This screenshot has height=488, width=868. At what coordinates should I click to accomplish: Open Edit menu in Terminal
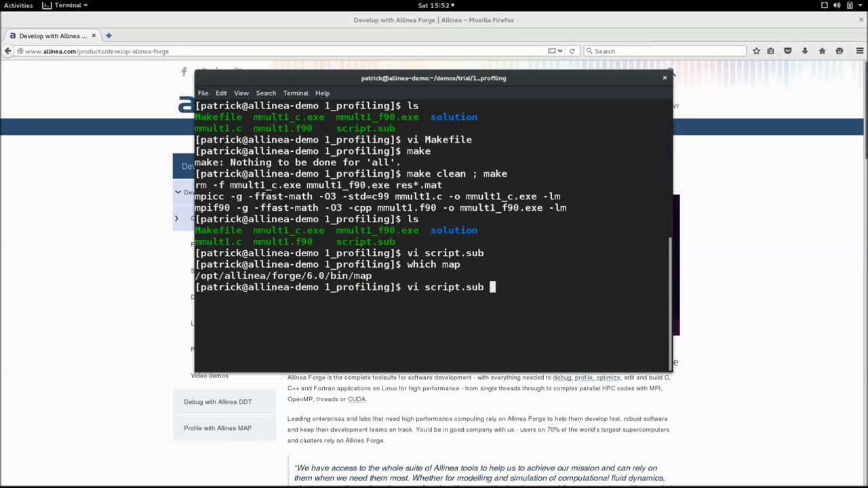coord(221,93)
